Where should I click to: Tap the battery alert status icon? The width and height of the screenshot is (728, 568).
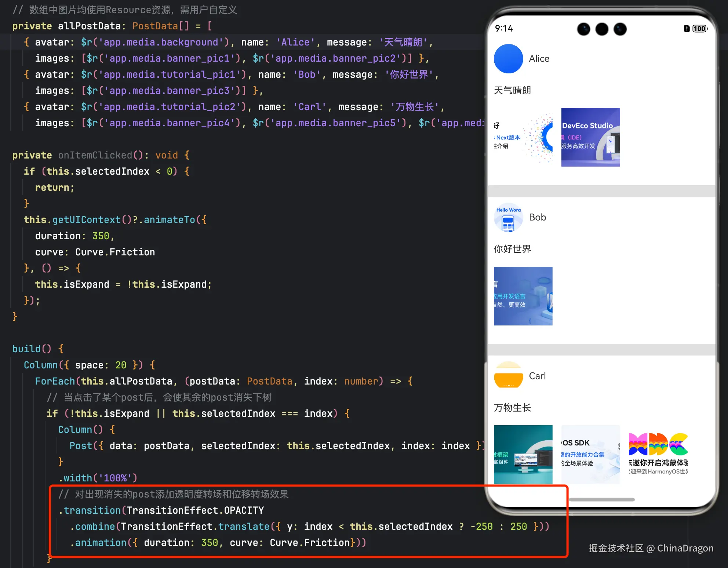pos(687,29)
